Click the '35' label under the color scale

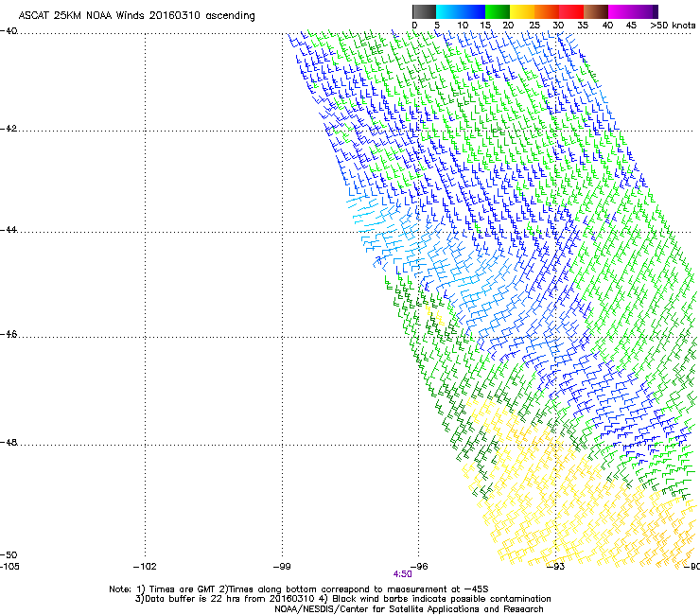click(583, 26)
